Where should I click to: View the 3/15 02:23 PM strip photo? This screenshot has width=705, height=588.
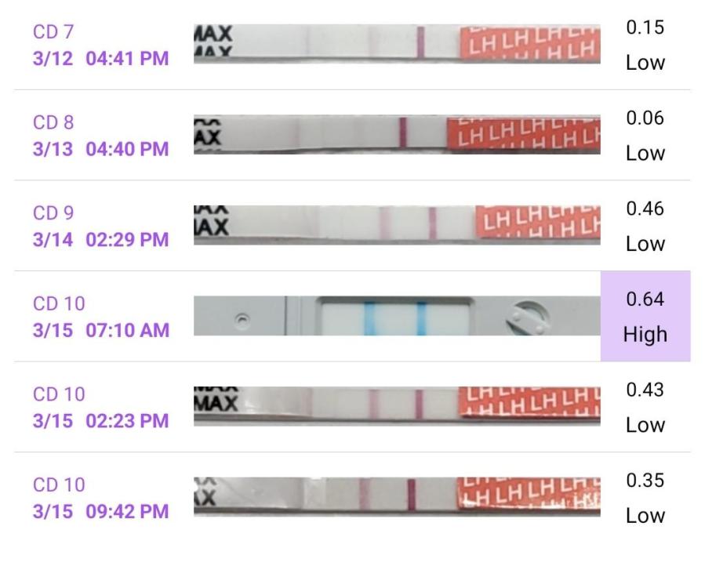[396, 405]
